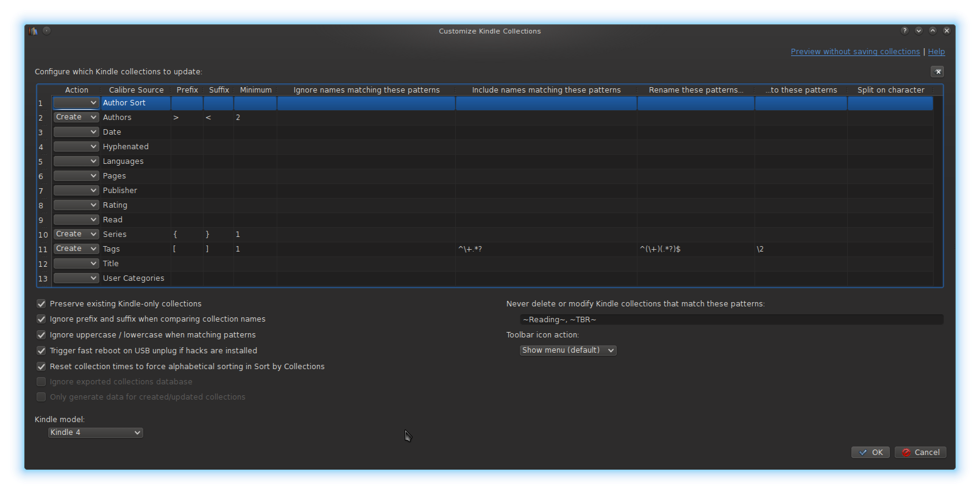980x494 pixels.
Task: Open Action dropdown for Languages row
Action: pyautogui.click(x=76, y=161)
